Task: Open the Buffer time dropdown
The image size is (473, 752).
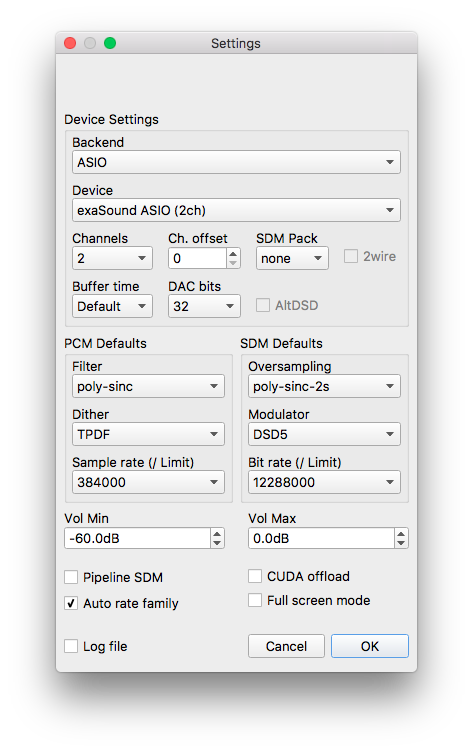Action: click(x=112, y=306)
